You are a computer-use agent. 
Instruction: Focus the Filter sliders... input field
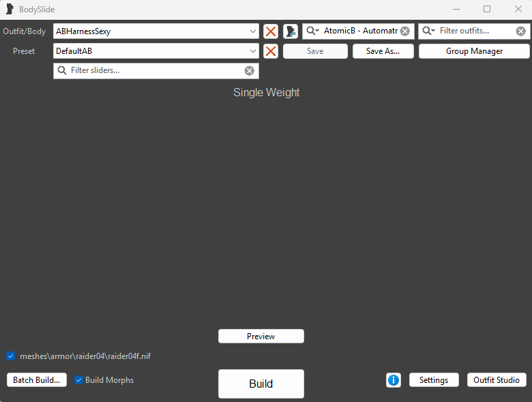click(156, 70)
